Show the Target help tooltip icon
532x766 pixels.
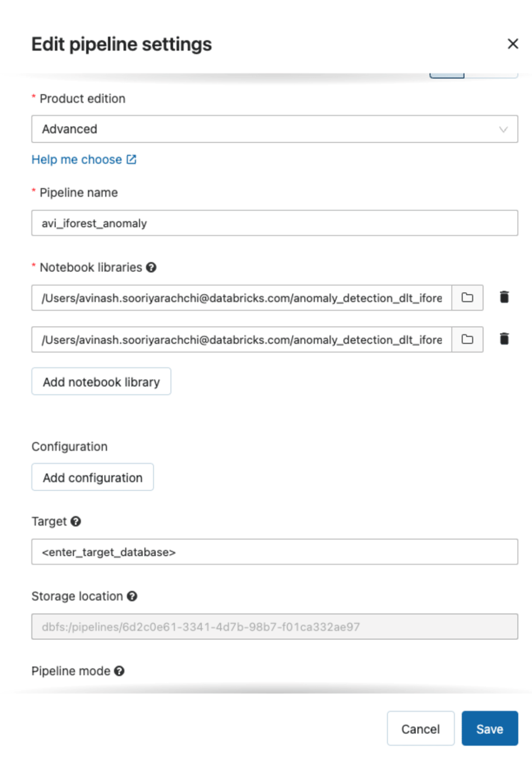coord(76,522)
